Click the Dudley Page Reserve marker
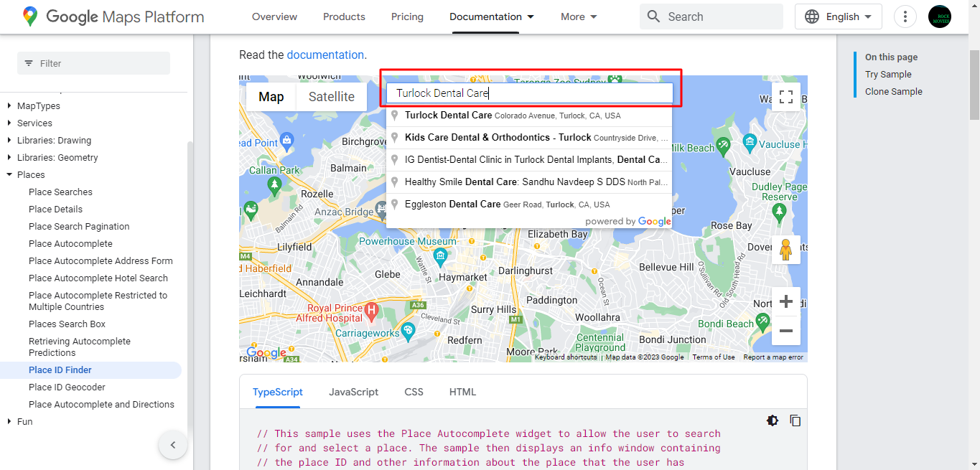This screenshot has width=980, height=470. click(x=780, y=212)
